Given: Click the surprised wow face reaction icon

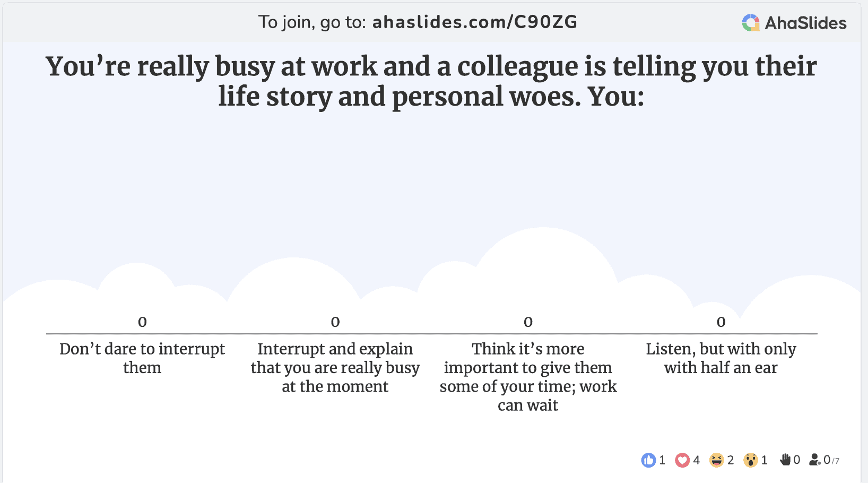Looking at the screenshot, I should point(750,460).
